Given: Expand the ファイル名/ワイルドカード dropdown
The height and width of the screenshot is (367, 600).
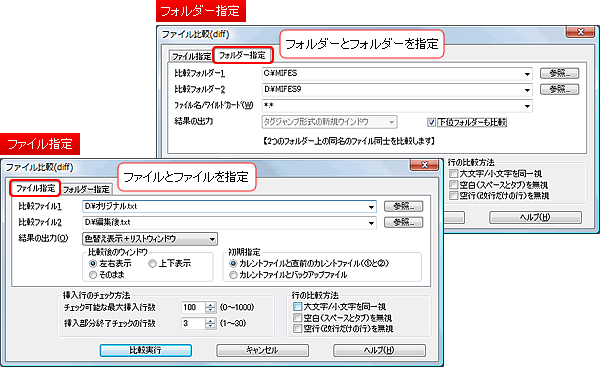Looking at the screenshot, I should tap(527, 106).
